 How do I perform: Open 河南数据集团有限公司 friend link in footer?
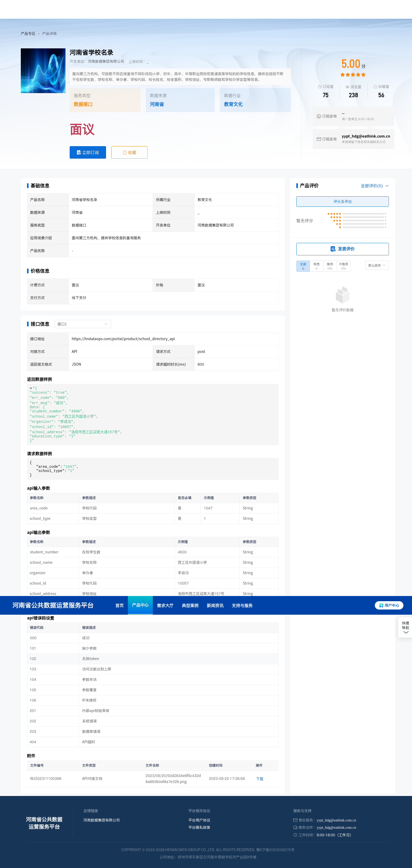(x=101, y=820)
